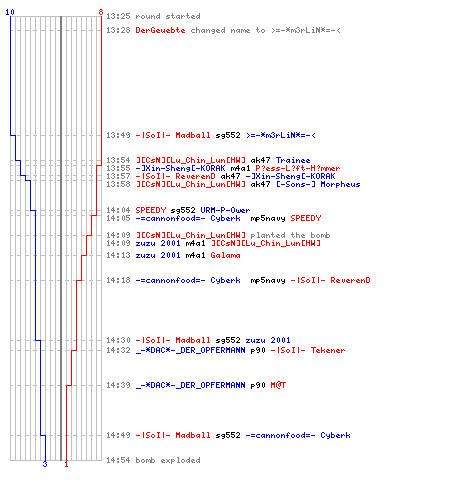Select the URM-P-Ower player name

tap(225, 210)
